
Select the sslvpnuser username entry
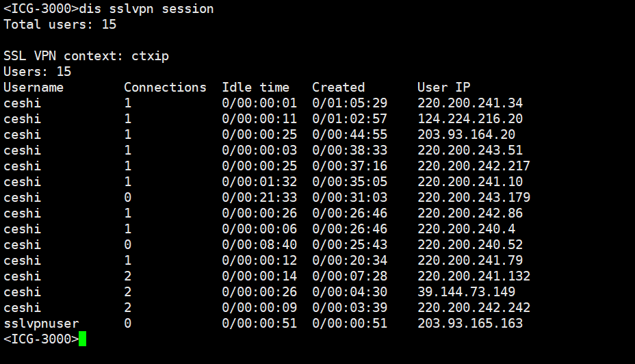[41, 324]
